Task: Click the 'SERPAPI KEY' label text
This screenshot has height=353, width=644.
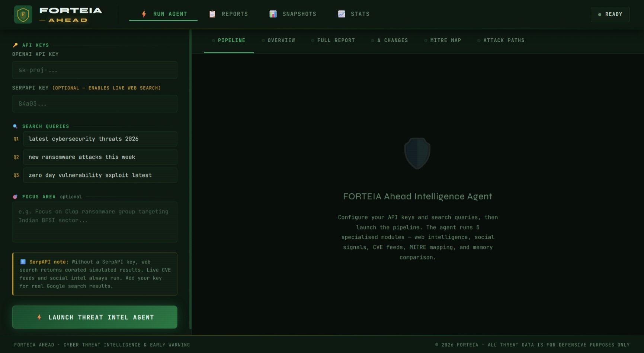Action: [31, 88]
